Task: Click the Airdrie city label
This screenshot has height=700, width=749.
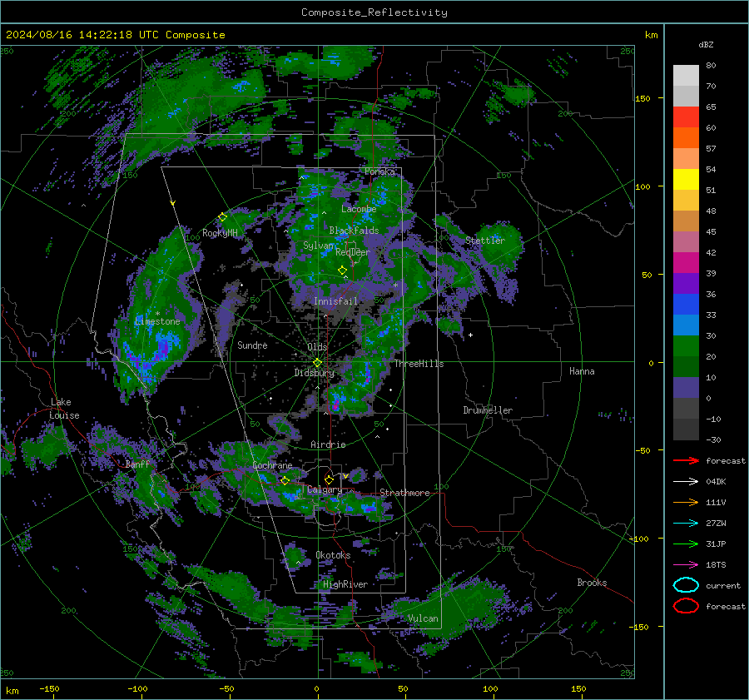Action: pos(328,444)
